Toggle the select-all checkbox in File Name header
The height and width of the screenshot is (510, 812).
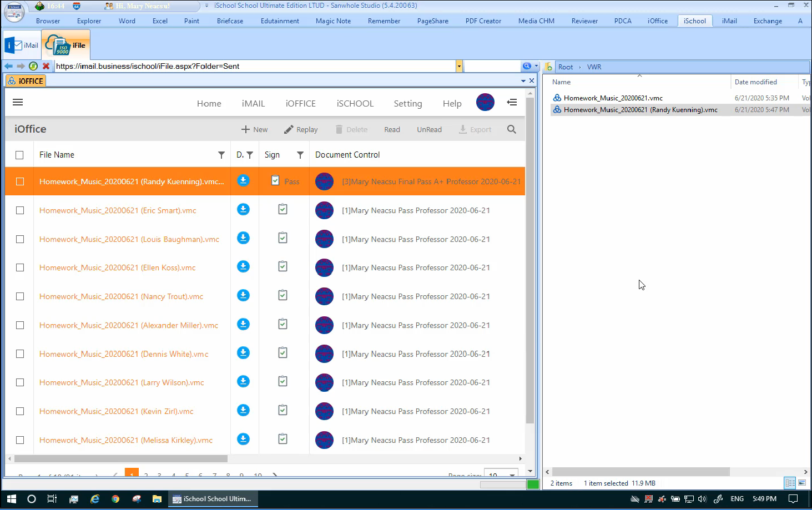coord(19,155)
